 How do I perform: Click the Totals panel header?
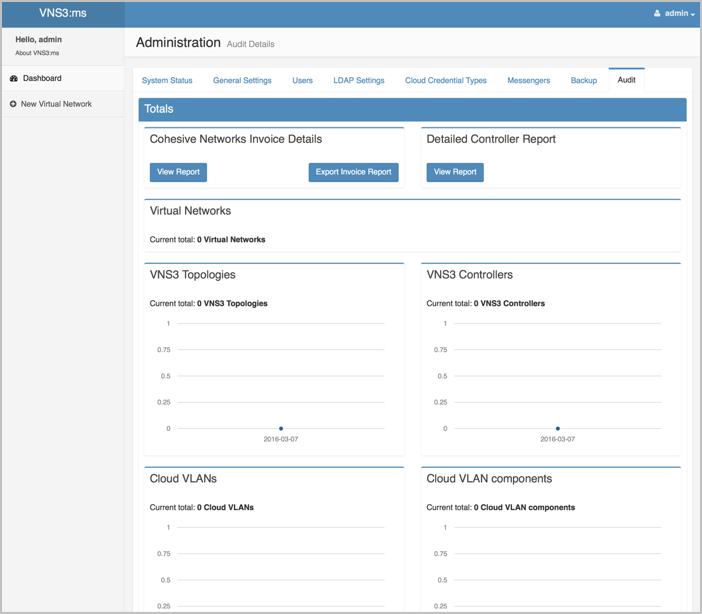[412, 109]
